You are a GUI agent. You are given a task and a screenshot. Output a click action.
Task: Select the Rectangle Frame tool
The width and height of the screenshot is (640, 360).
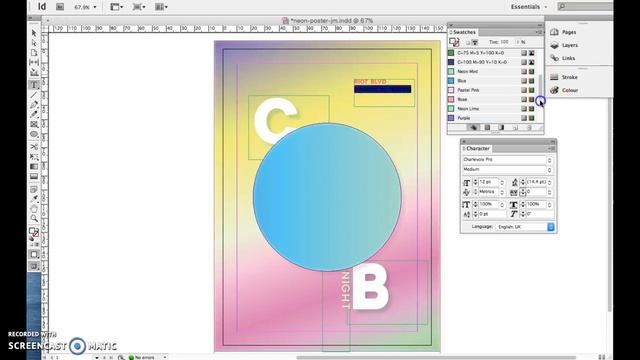pyautogui.click(x=34, y=124)
